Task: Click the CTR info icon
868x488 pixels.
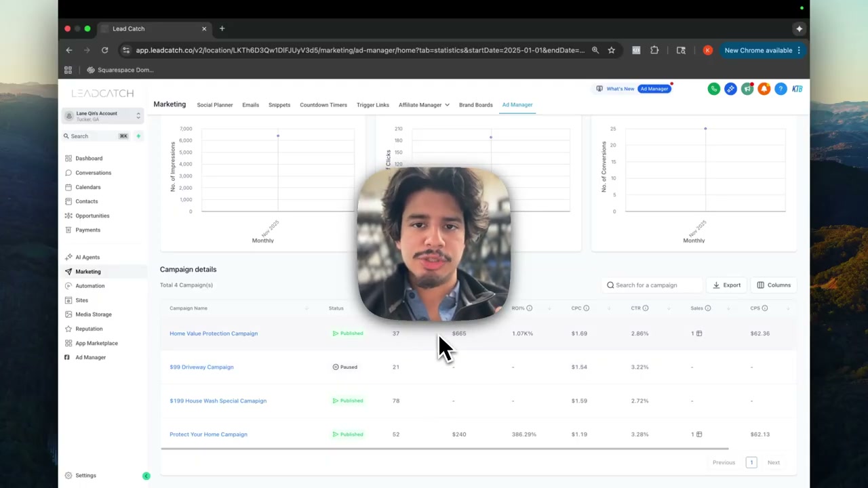Action: 646,308
